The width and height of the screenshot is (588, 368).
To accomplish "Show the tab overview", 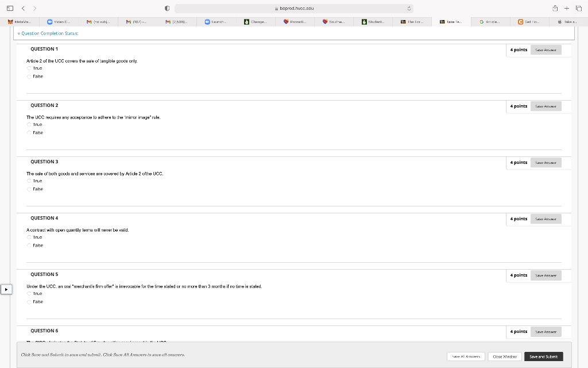I will 579,8.
